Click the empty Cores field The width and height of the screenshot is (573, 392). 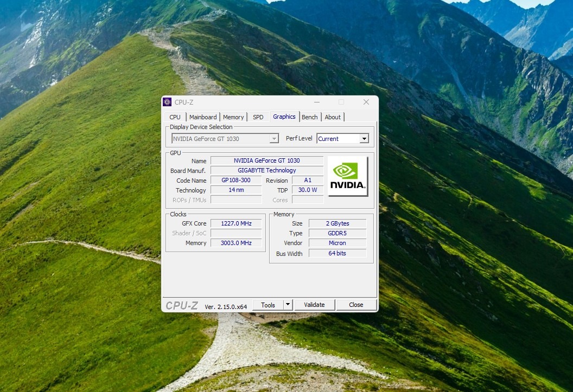point(308,200)
